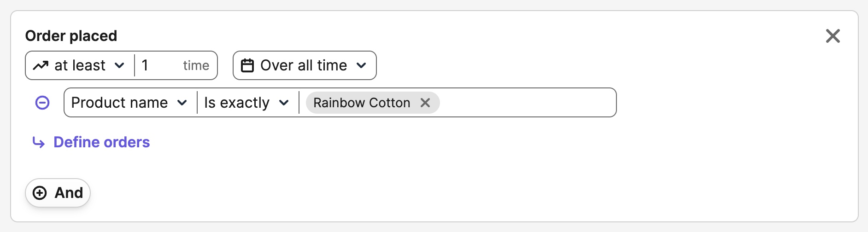Click the arrow icon beside Define orders
868x232 pixels.
tap(39, 143)
